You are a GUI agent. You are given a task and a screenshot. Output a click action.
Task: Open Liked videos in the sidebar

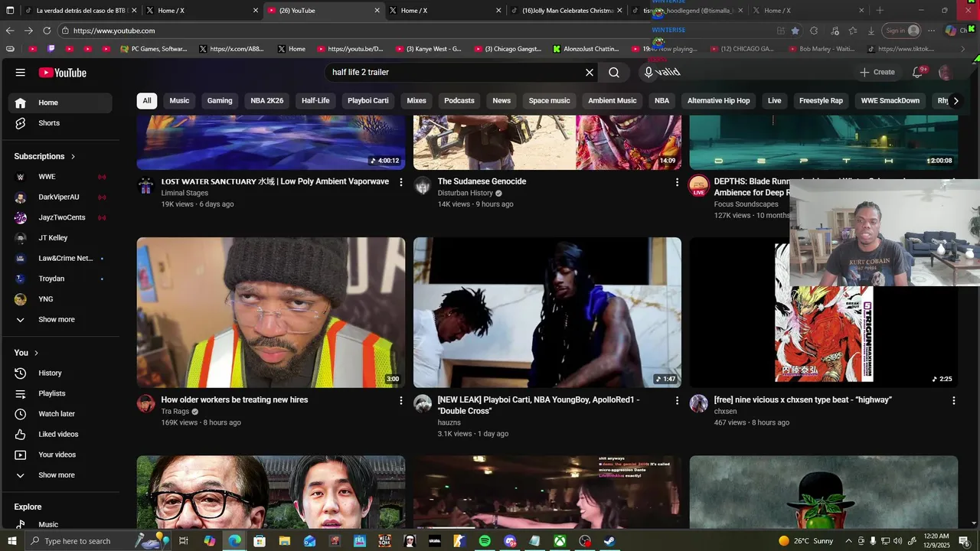[59, 434]
